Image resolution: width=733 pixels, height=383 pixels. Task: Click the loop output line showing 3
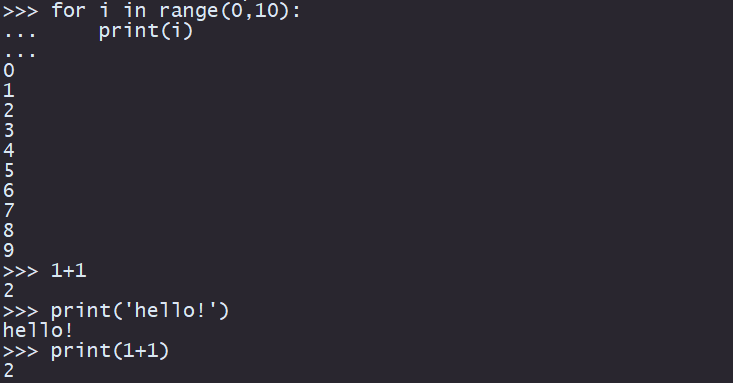click(9, 130)
